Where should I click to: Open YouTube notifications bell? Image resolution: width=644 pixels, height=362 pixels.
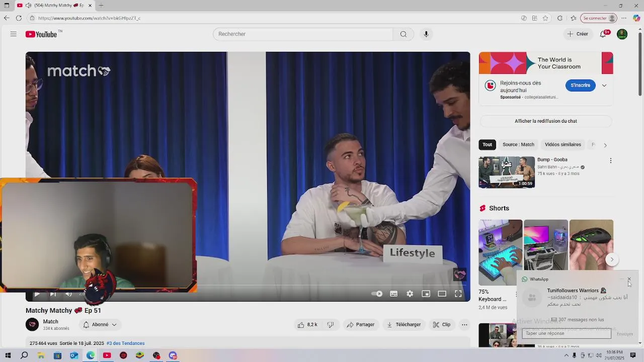(x=603, y=34)
